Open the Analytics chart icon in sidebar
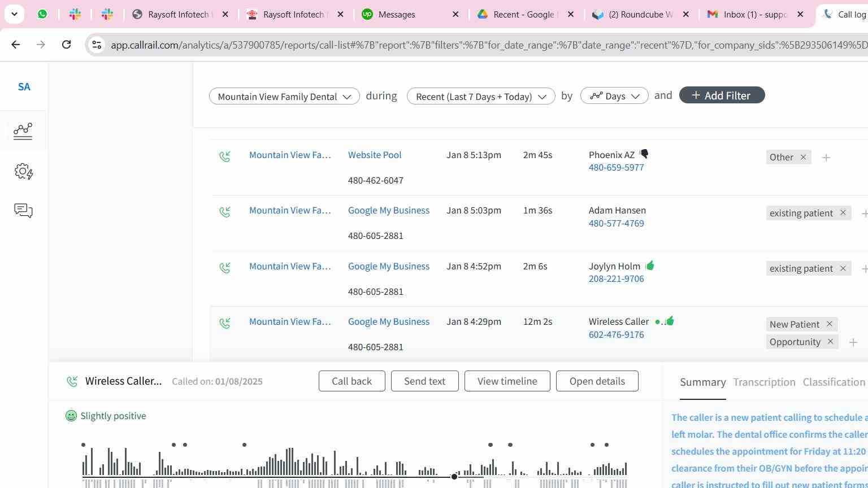 [23, 131]
